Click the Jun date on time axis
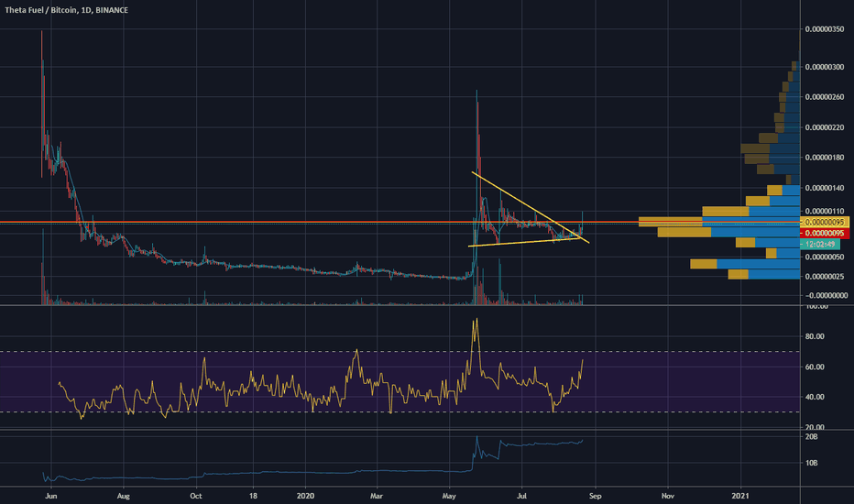 click(x=51, y=496)
